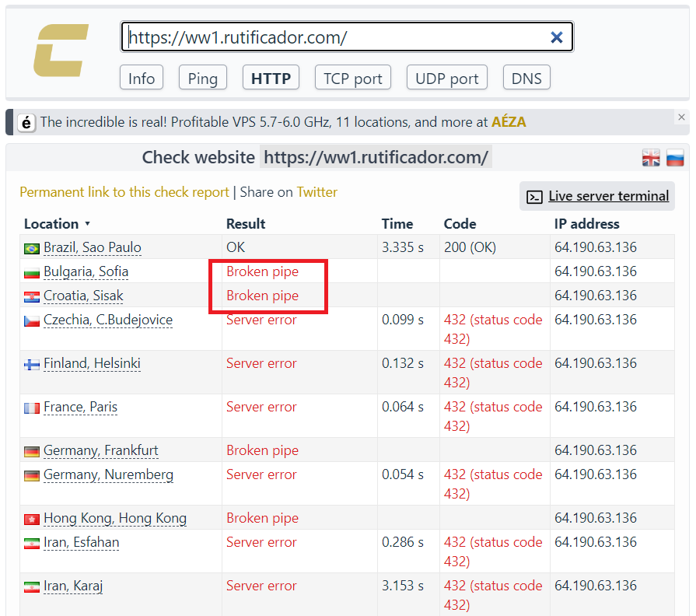Click Brazil row 200 (OK) code

(x=470, y=247)
